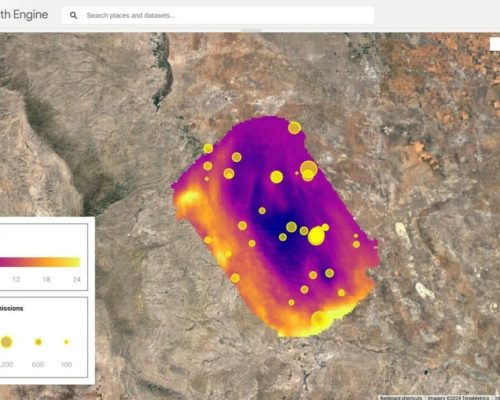The height and width of the screenshot is (400, 500).
Task: Click the 24 label on the legend scale
Action: point(77,279)
